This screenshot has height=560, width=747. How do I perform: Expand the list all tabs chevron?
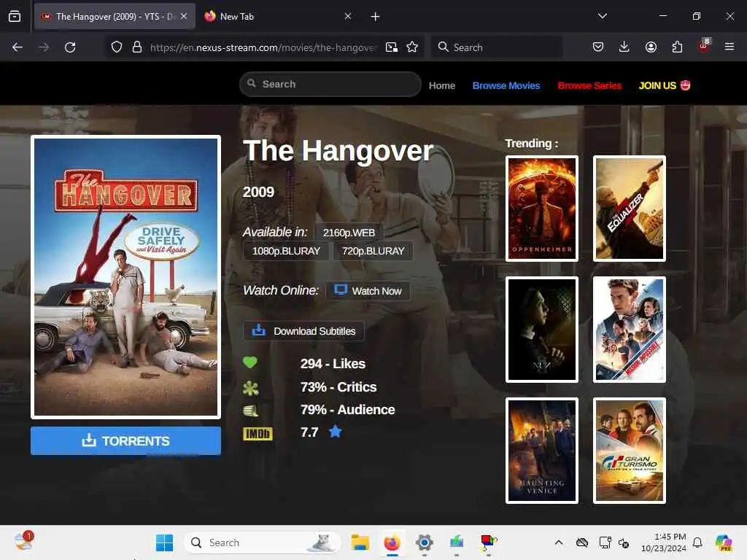click(602, 16)
